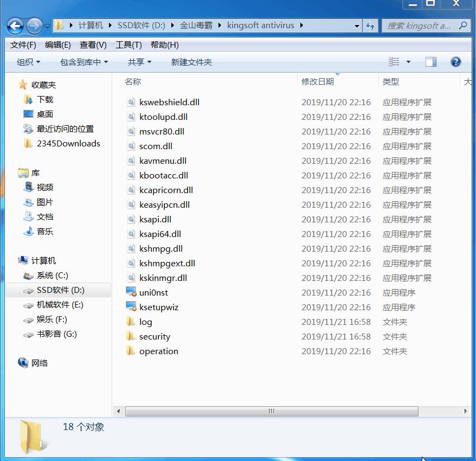Select the kswebshield.dll file icon
Viewport: 476px width, 461px height.
(131, 102)
